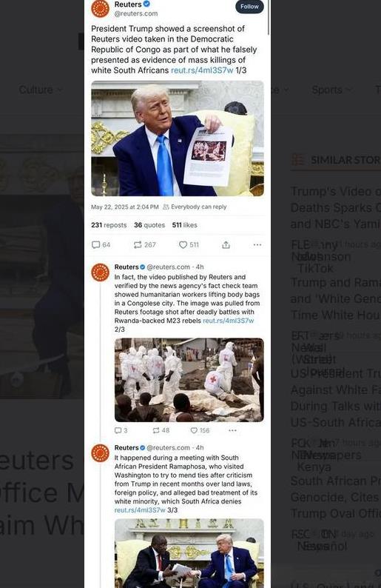Image resolution: width=381 pixels, height=588 pixels.
Task: Open the reut.rs/4ml3S7w link in first post
Action: pos(202,70)
